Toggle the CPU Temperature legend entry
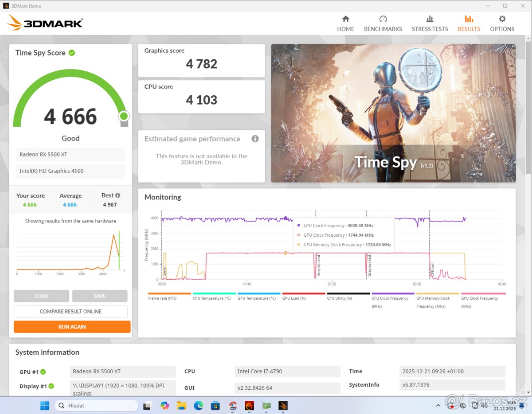Image resolution: width=532 pixels, height=414 pixels. [213, 298]
